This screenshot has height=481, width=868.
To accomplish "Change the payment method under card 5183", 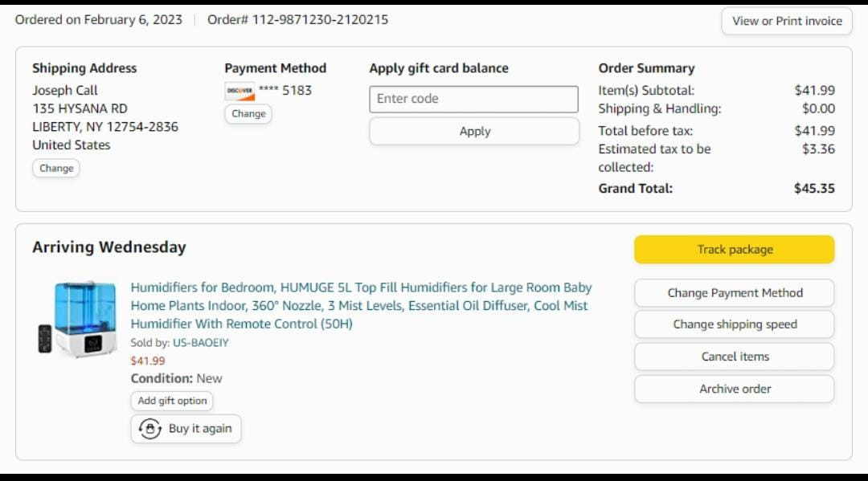I will tap(248, 114).
